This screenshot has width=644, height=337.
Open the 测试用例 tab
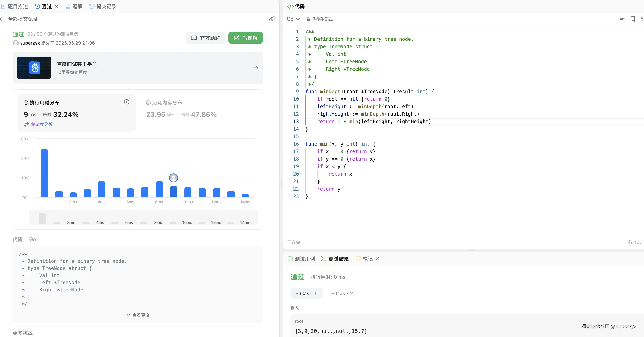pyautogui.click(x=301, y=259)
